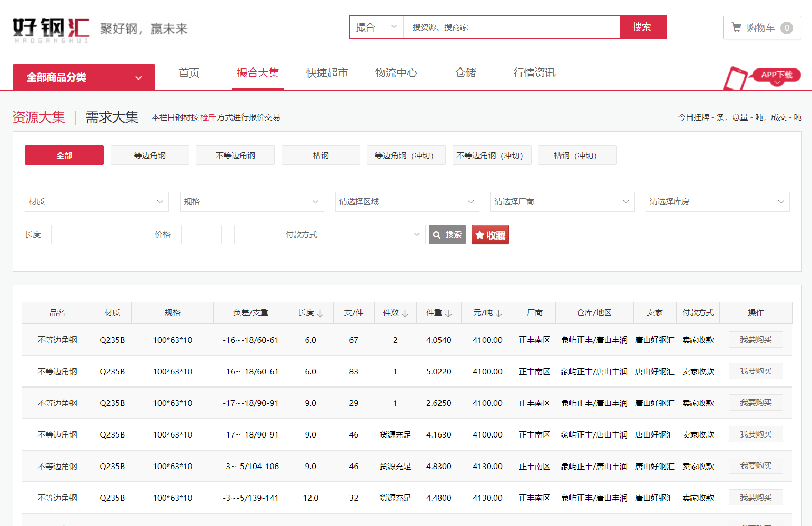The width and height of the screenshot is (812, 526).
Task: Expand 全部商品分类 category menu
Action: (x=84, y=77)
